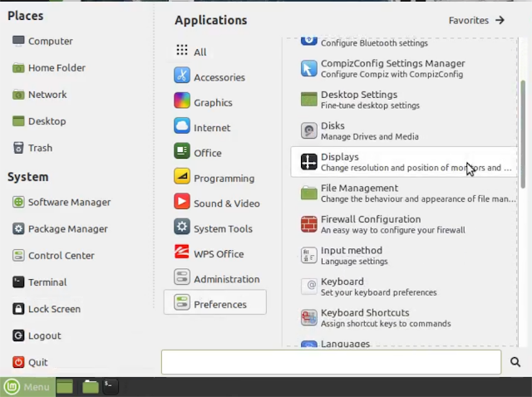Open File Management folder icon
The width and height of the screenshot is (532, 397).
click(308, 193)
